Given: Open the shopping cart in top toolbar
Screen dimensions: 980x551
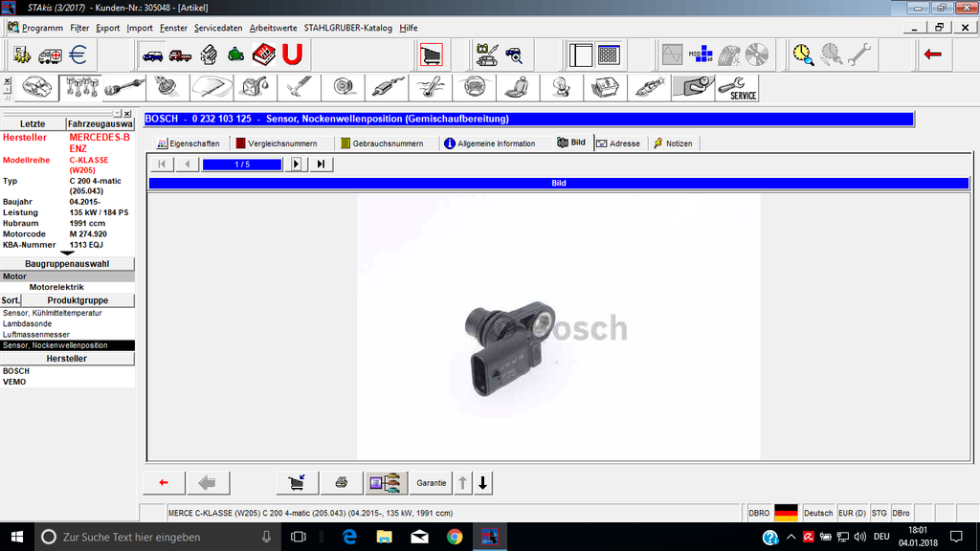Looking at the screenshot, I should coord(432,55).
